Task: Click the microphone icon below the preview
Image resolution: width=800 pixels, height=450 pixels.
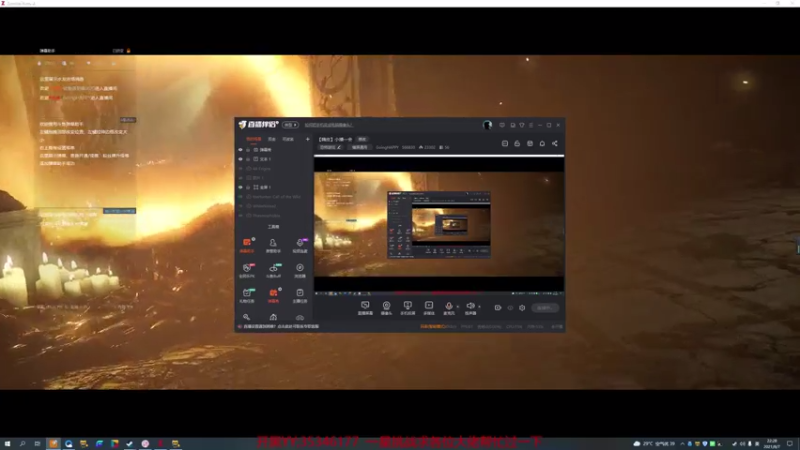Action: pos(448,308)
